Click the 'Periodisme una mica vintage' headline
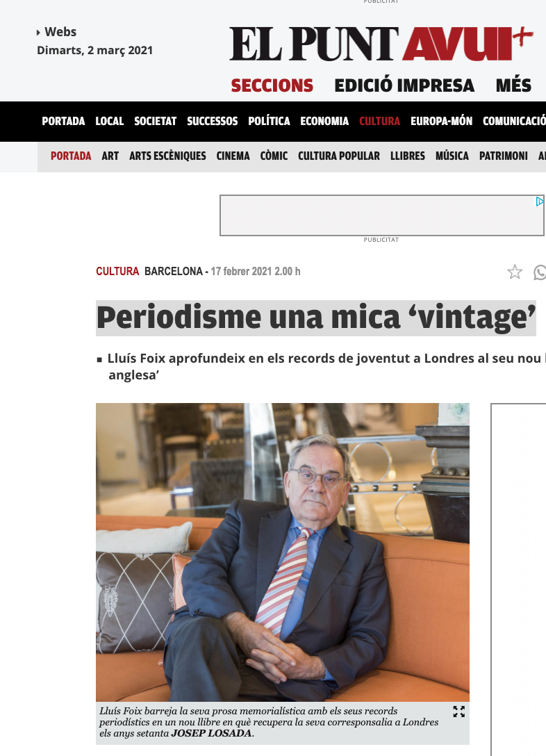The image size is (546, 756). pos(316,318)
